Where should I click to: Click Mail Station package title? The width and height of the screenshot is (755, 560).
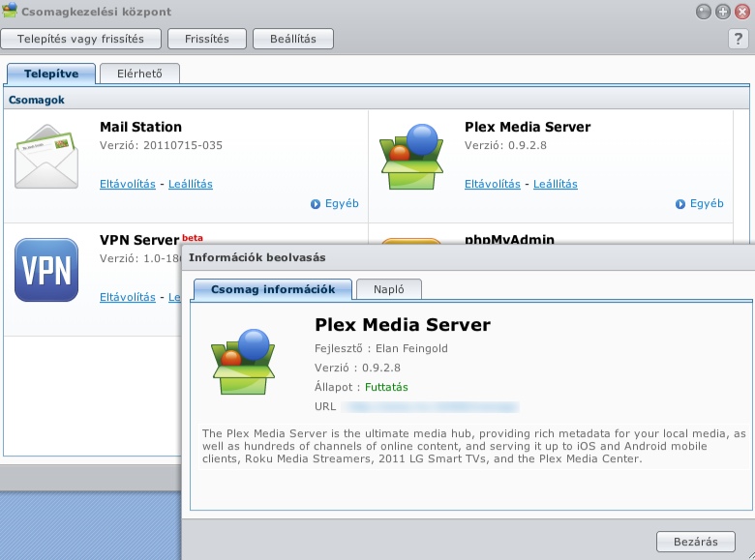pyautogui.click(x=140, y=127)
